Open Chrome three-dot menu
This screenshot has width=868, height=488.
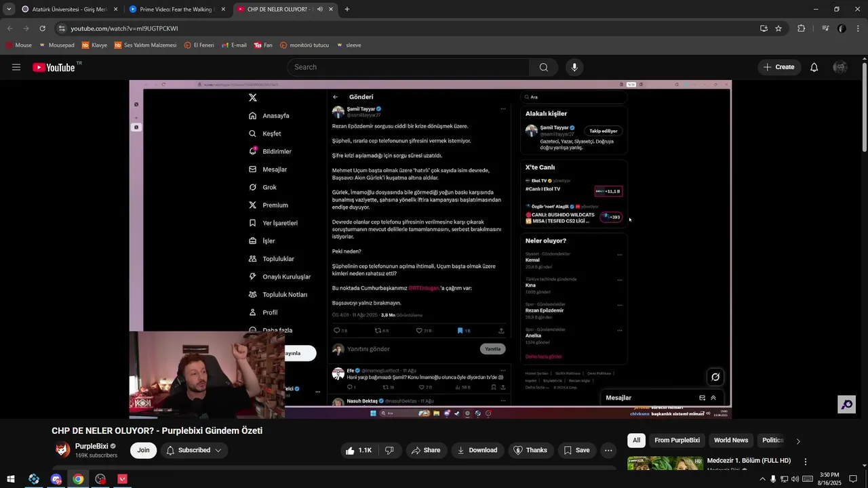tap(858, 28)
